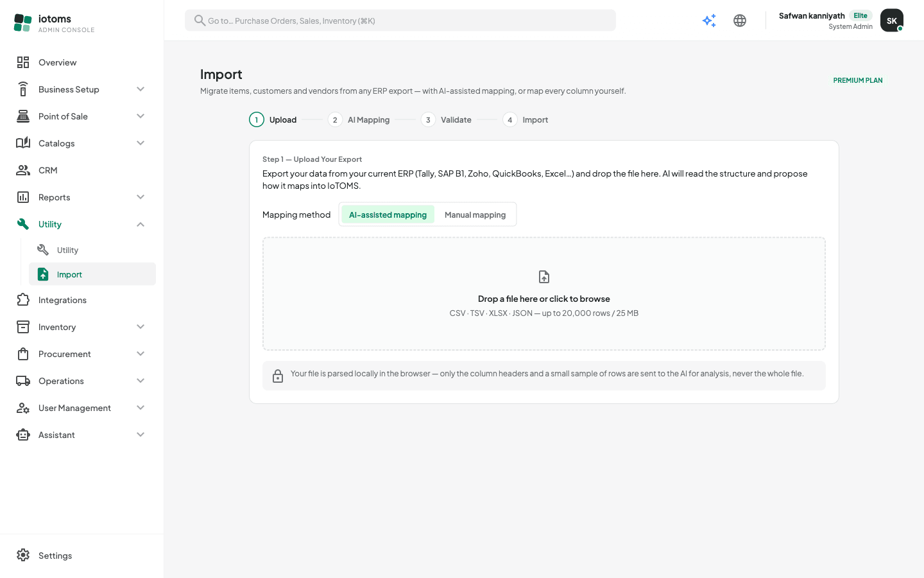This screenshot has height=578, width=924.
Task: Expand the Point of Sale chevron
Action: (141, 116)
